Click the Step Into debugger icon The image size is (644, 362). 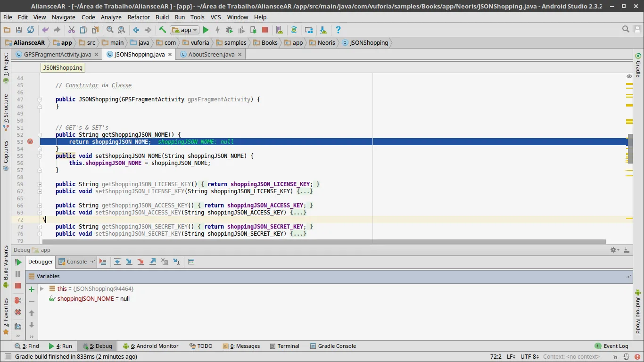[x=129, y=262]
